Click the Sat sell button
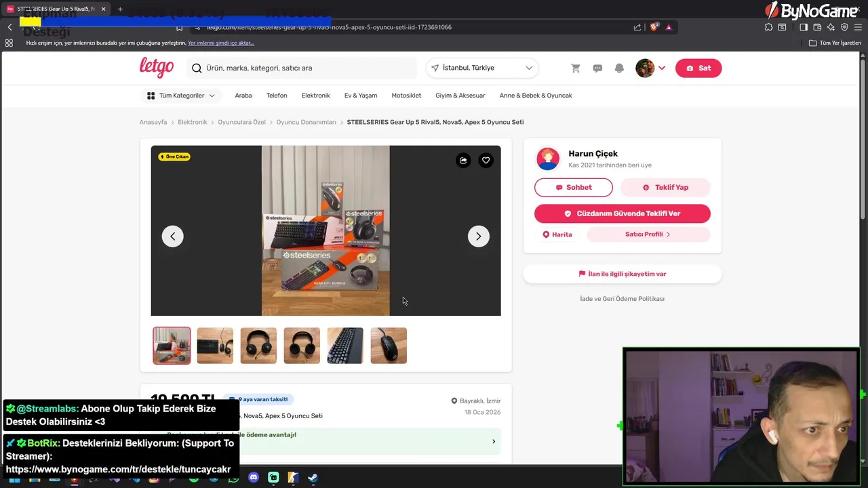 (698, 68)
